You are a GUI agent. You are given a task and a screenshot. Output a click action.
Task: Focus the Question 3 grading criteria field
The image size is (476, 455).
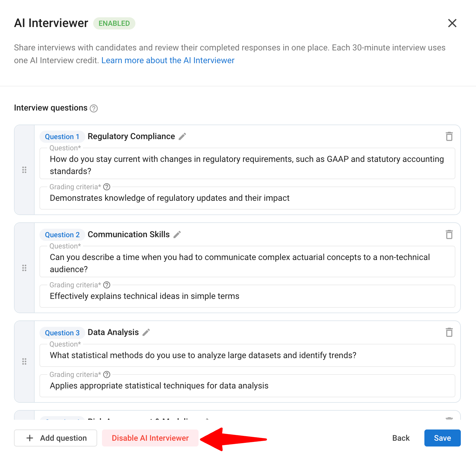[x=247, y=386]
